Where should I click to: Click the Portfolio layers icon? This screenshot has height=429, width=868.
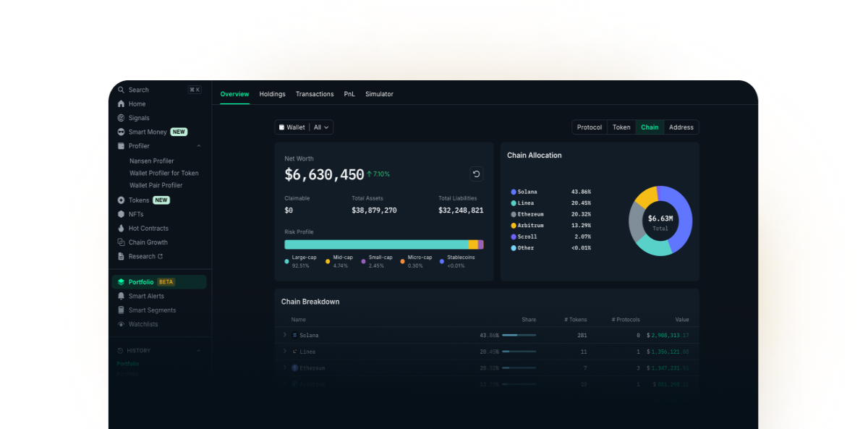121,282
